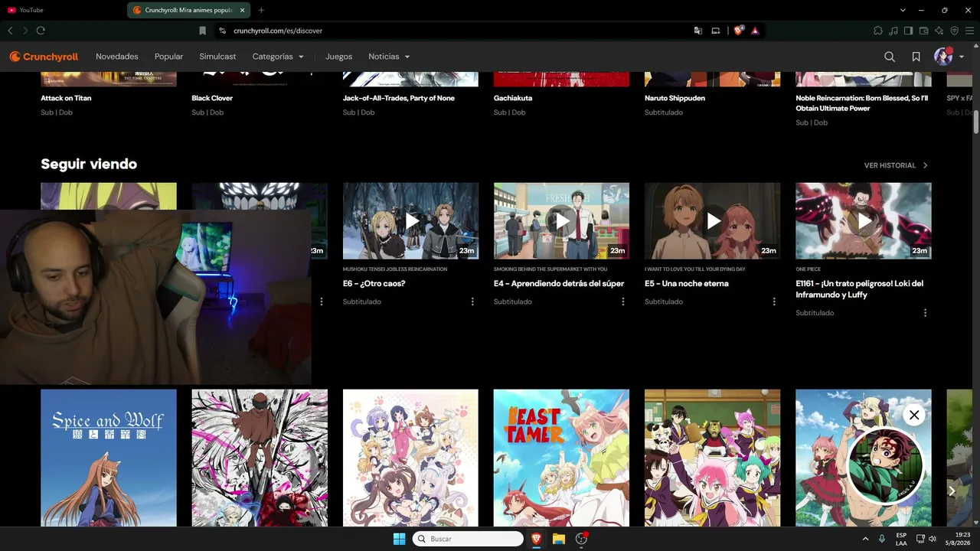Open Jack-of-All-Trades, Party of None link

(399, 98)
